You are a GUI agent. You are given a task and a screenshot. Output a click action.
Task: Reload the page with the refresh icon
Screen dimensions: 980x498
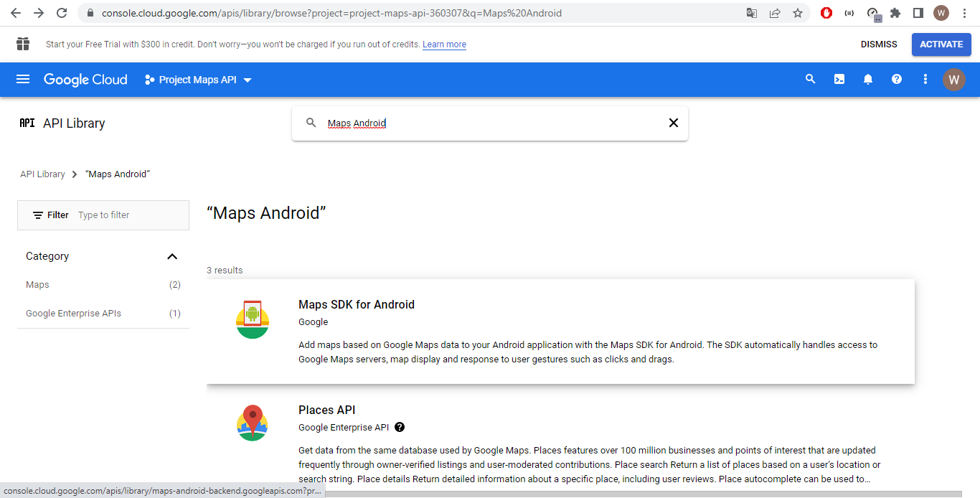(62, 13)
